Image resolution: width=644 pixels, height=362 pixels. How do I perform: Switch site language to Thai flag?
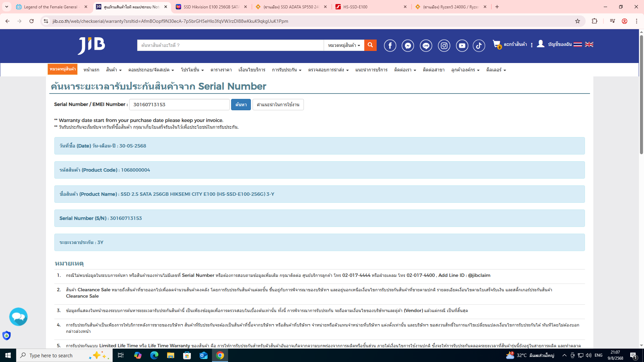coord(578,44)
